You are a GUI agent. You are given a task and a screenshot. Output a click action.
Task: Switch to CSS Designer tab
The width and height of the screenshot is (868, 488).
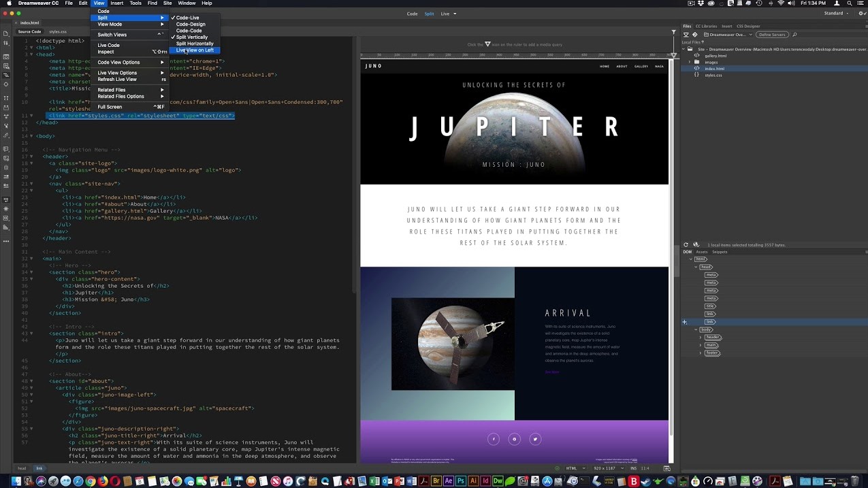pyautogui.click(x=748, y=27)
